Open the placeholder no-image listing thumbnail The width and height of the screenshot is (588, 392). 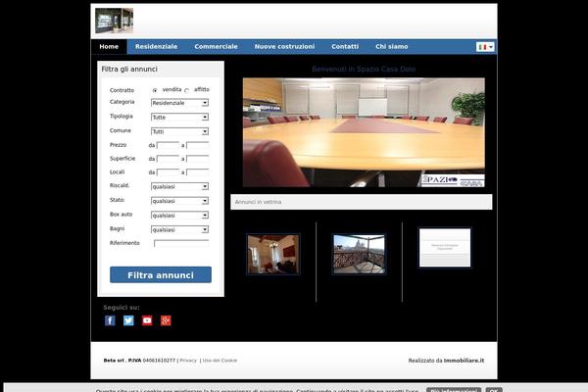pyautogui.click(x=445, y=248)
